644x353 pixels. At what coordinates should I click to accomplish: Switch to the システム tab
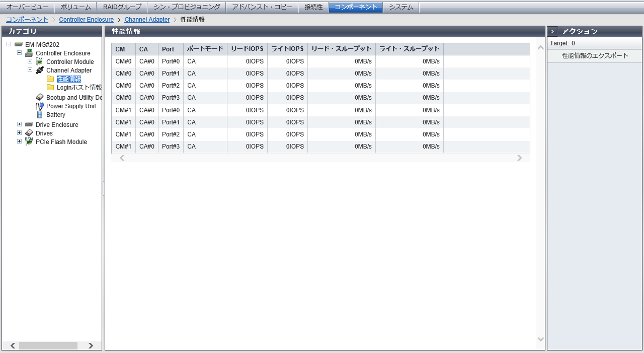coord(401,7)
